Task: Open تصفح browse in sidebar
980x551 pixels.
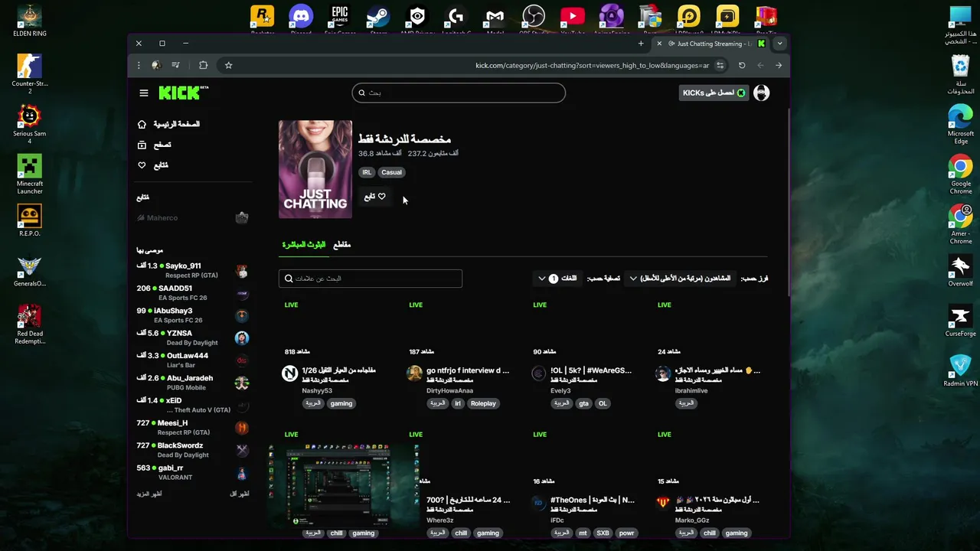Action: (154, 145)
